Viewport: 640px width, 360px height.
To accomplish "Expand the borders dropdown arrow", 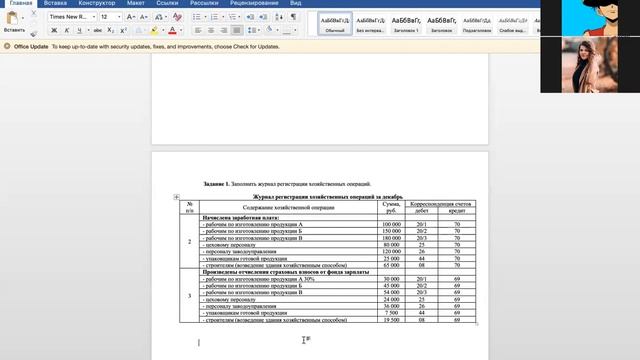I will [295, 30].
